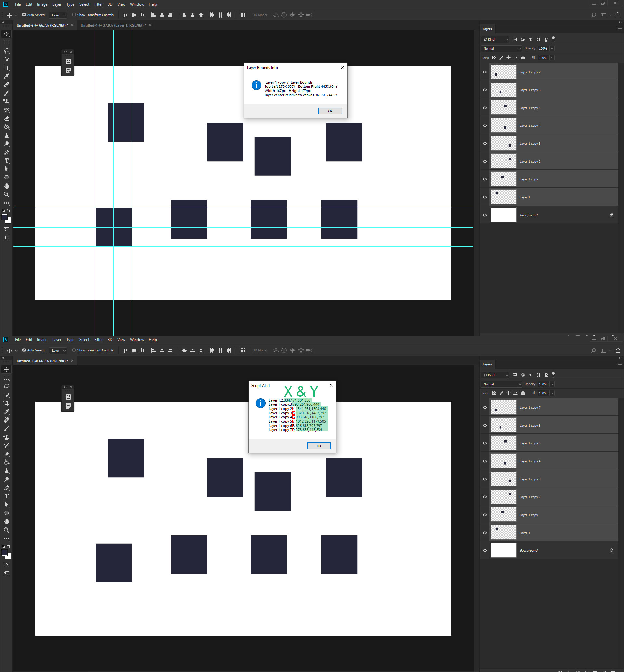The image size is (624, 672).
Task: Click the Layer 1 copy 7 thumbnail
Action: pos(503,72)
